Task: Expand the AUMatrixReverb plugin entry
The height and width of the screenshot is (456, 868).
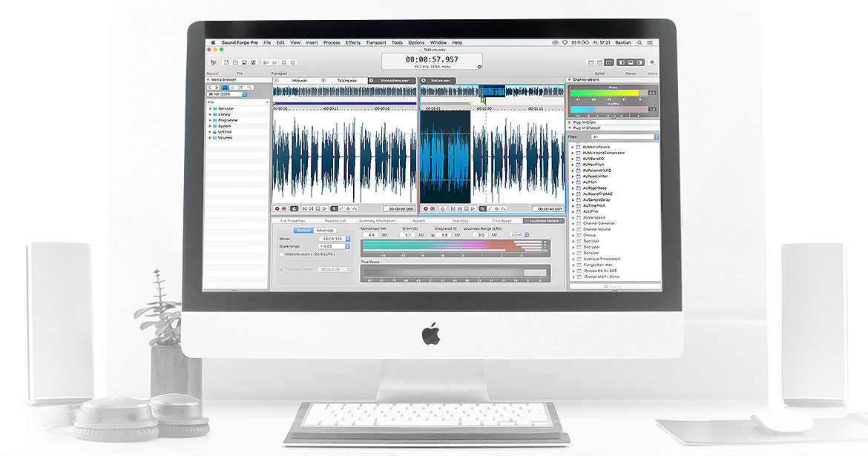Action: (x=573, y=147)
